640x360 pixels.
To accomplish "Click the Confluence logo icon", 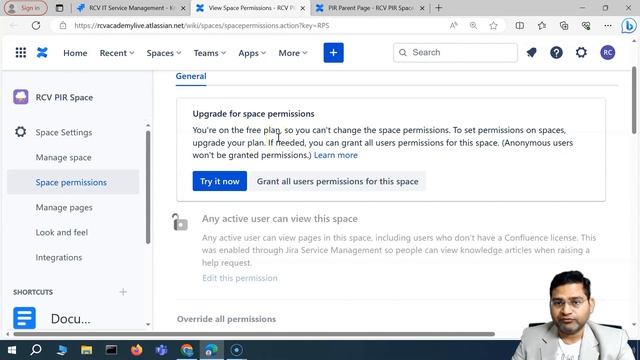I will tap(42, 53).
